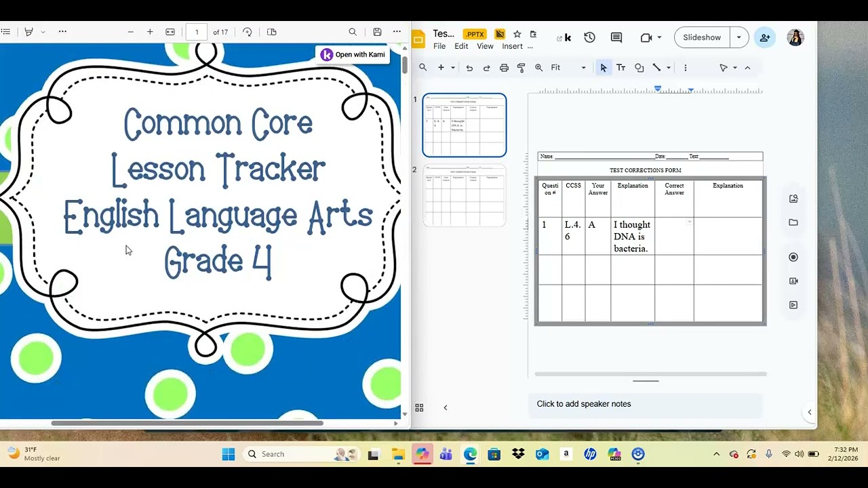Image resolution: width=868 pixels, height=488 pixels.
Task: Click the PDF vertical scrollbar thumb
Action: tap(405, 64)
